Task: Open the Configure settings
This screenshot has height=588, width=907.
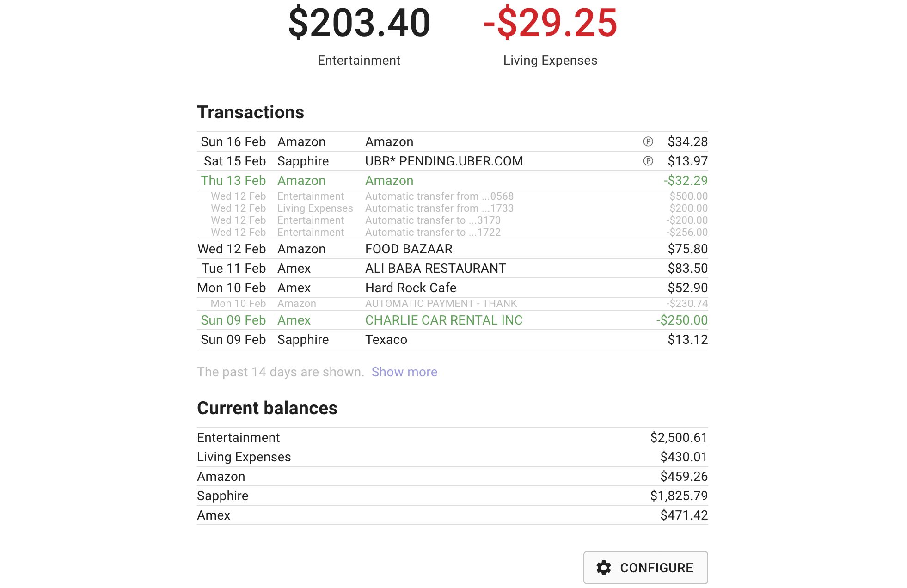Action: (646, 568)
